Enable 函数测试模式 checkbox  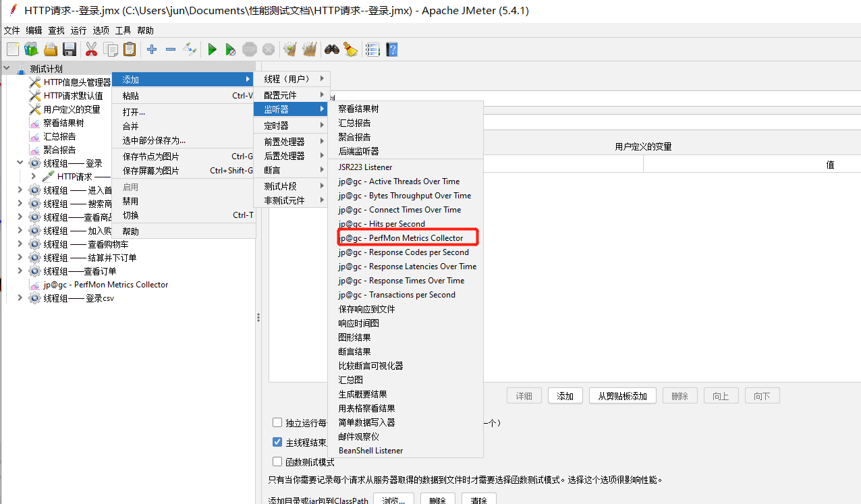pyautogui.click(x=277, y=461)
